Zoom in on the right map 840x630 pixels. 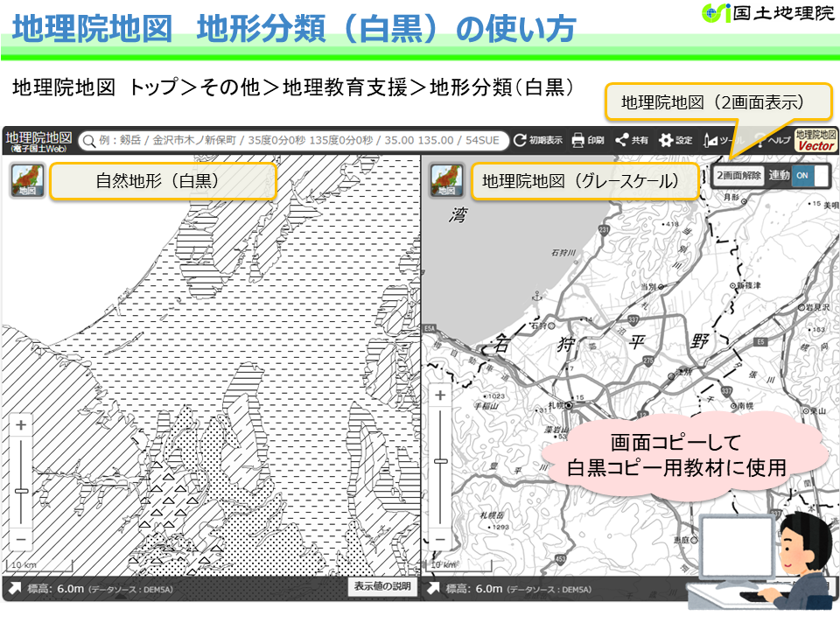click(x=440, y=395)
